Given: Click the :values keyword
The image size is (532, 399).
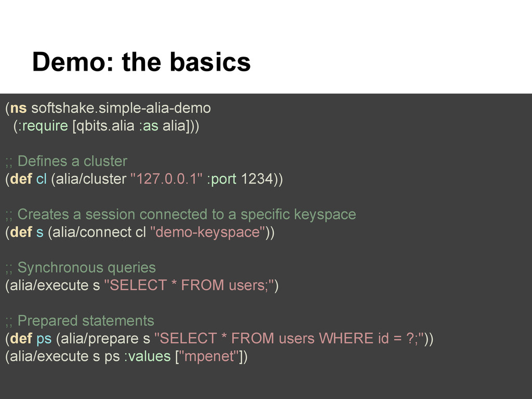Looking at the screenshot, I should 147,356.
